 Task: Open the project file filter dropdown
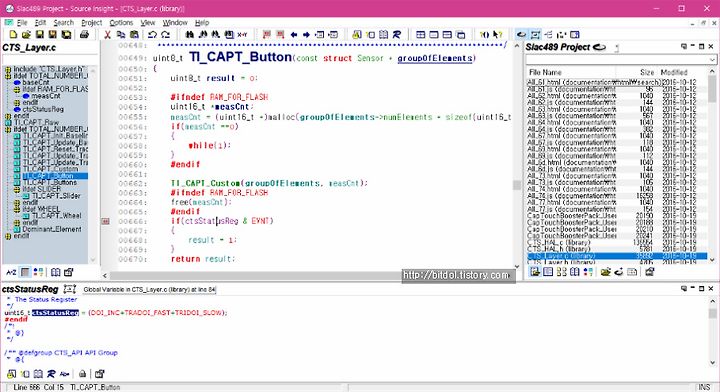click(x=712, y=60)
